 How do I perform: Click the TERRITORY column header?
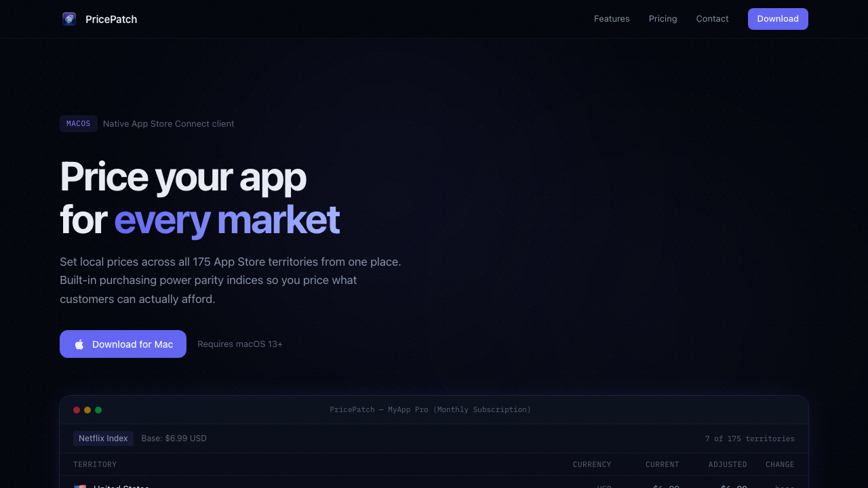coord(95,465)
